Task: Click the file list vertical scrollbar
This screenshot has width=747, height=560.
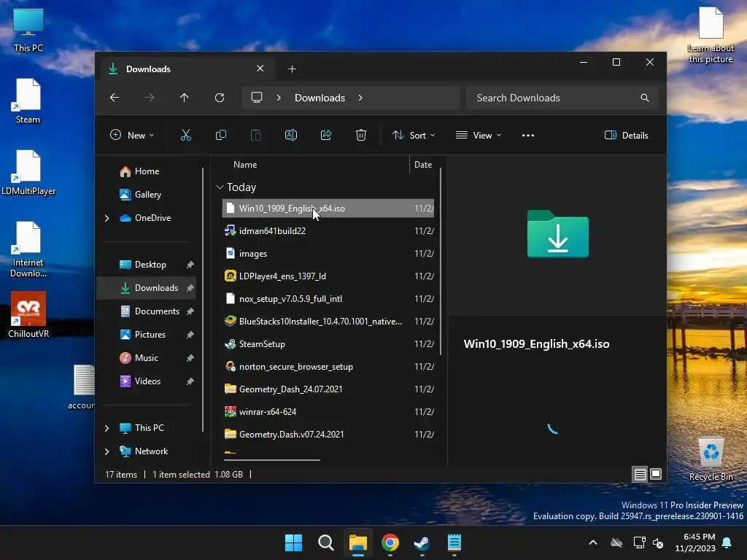Action: 441,261
